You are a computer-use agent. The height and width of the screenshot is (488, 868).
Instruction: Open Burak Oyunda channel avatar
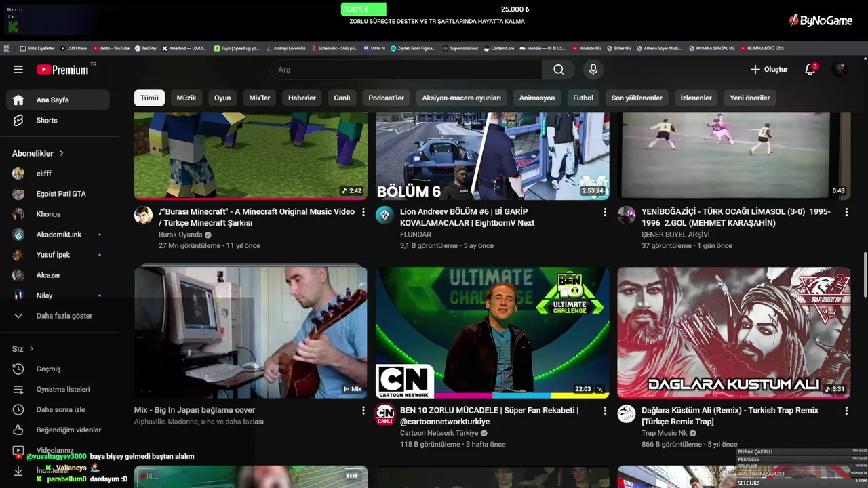[x=143, y=216]
